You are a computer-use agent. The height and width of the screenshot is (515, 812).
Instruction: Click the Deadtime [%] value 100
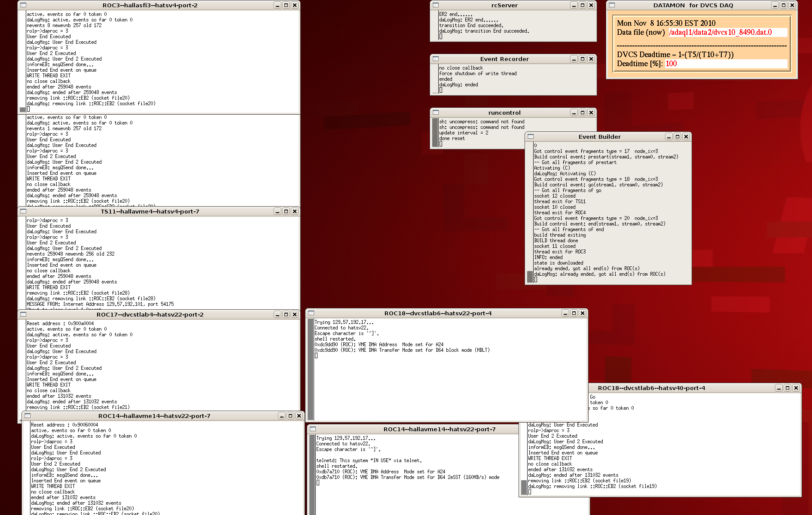[x=671, y=64]
